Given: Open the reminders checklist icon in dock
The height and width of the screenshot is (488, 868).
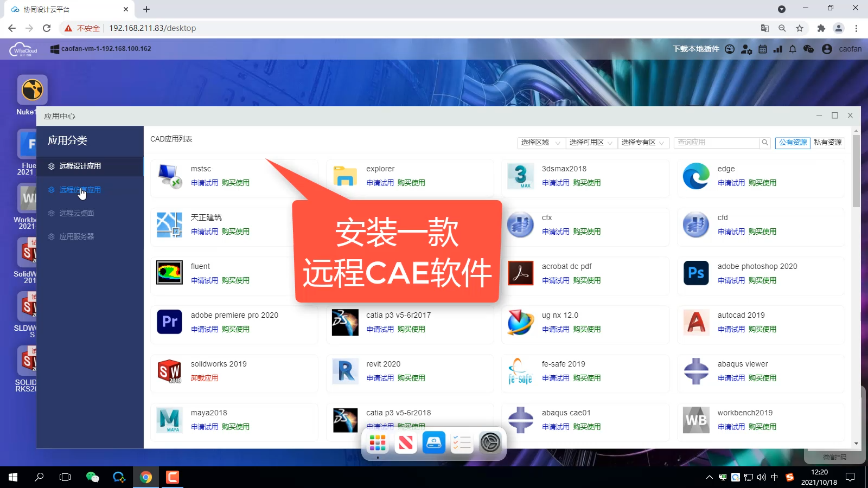Looking at the screenshot, I should point(462,444).
